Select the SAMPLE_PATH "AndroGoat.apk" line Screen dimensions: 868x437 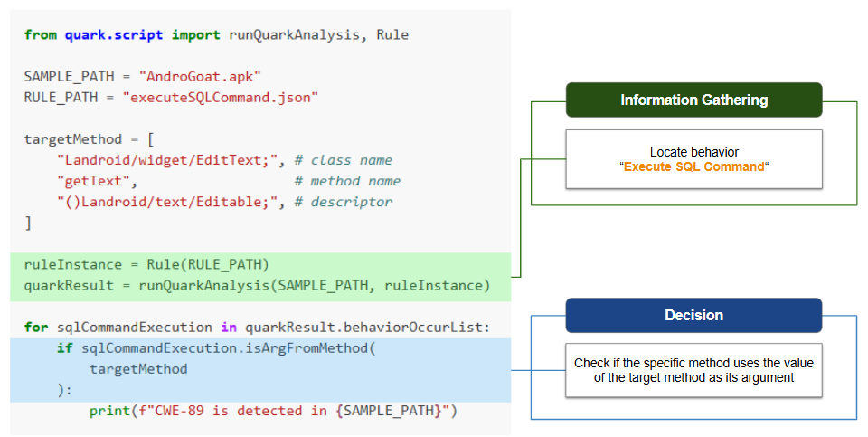142,76
